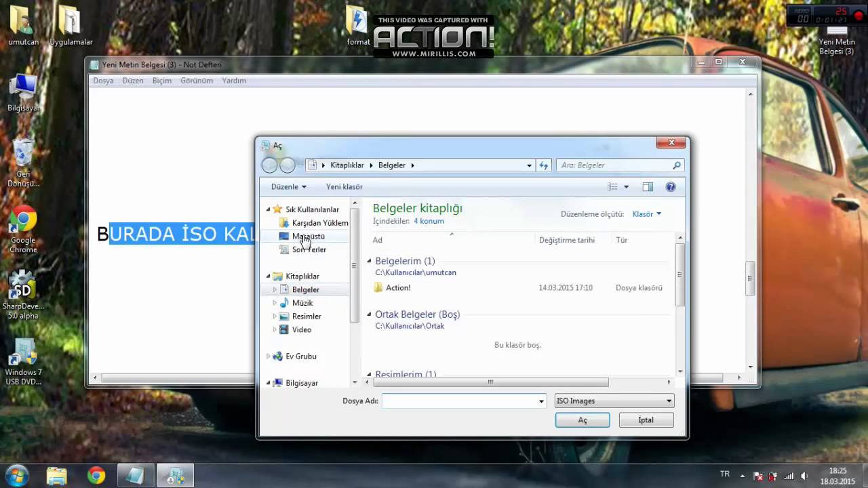The image size is (868, 488).
Task: Select the Windows 7 USB DVD desktop icon
Action: pyautogui.click(x=23, y=362)
